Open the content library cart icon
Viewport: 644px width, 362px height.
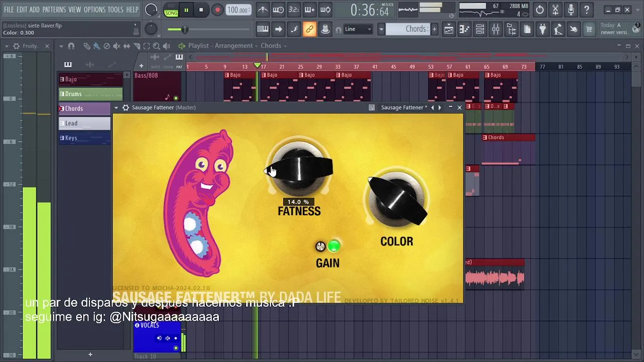[589, 29]
